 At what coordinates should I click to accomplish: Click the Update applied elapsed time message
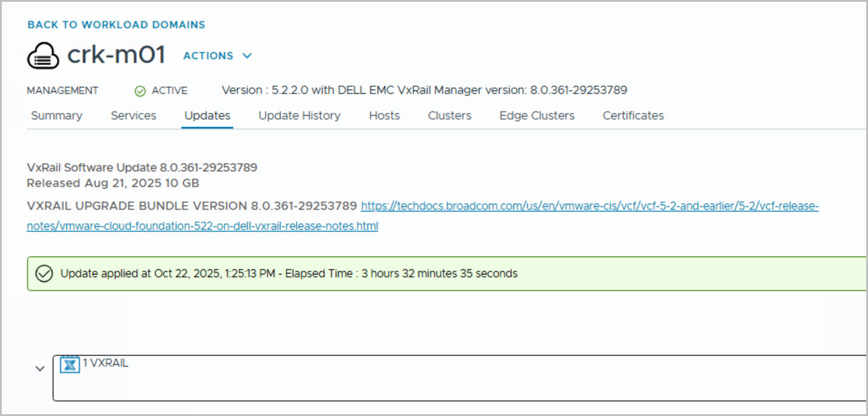(289, 274)
